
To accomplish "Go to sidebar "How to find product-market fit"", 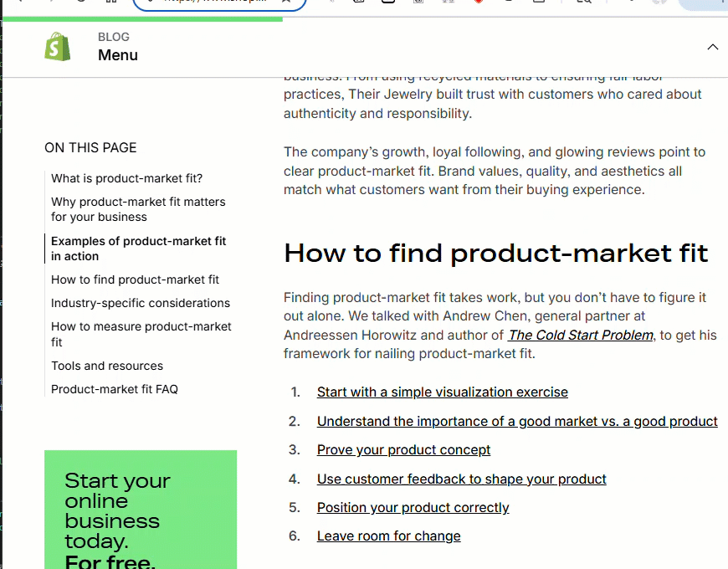I will tap(135, 279).
